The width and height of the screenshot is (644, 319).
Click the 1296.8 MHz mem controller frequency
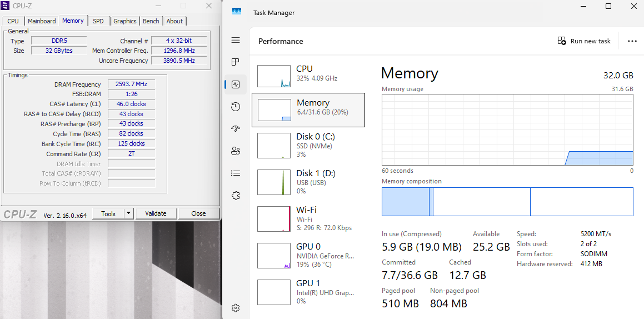(179, 51)
